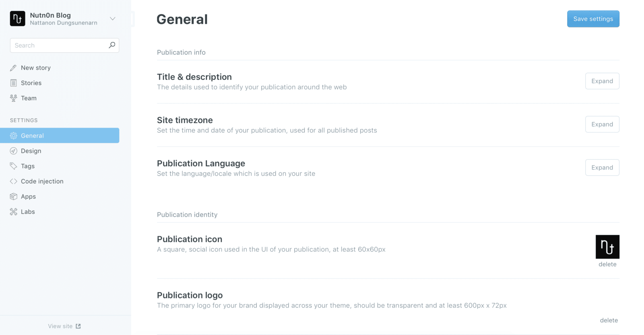Click the NutnOn Blog logo icon
This screenshot has height=335, width=644.
click(x=17, y=19)
